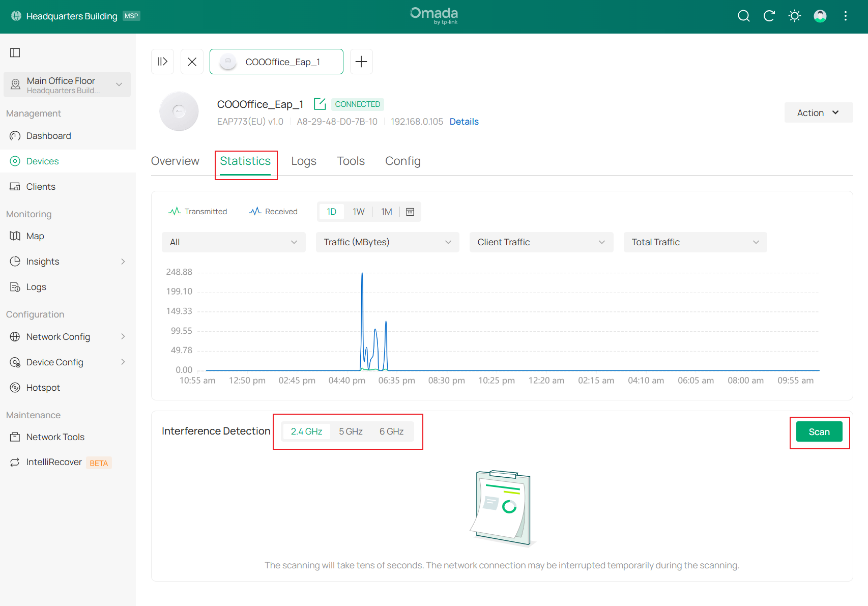The height and width of the screenshot is (606, 868).
Task: Open the Action dropdown menu
Action: [818, 112]
